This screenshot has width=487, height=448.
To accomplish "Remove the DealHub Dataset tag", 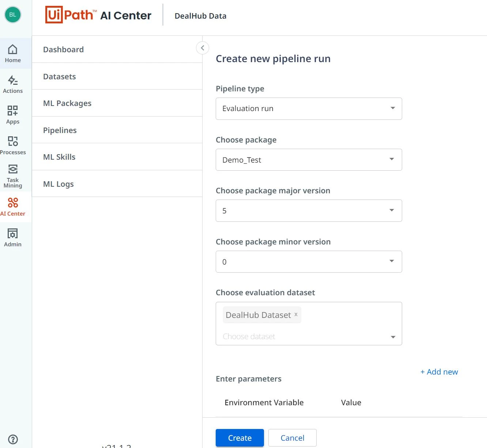I will tap(296, 314).
